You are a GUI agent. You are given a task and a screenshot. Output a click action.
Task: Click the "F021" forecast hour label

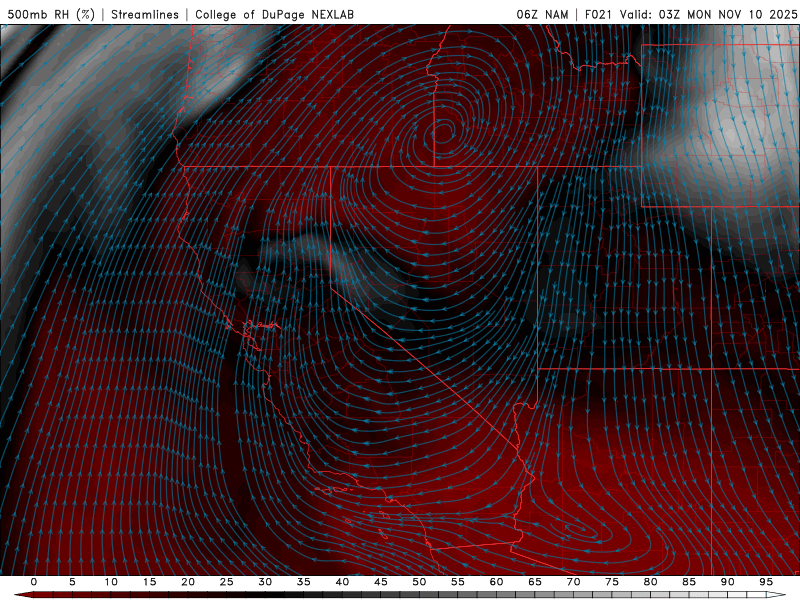[599, 14]
